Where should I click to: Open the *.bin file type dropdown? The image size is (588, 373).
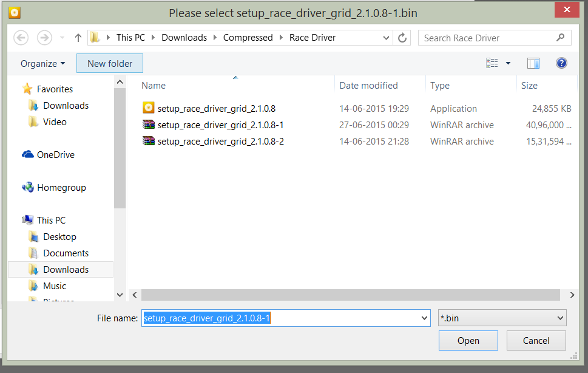(502, 318)
